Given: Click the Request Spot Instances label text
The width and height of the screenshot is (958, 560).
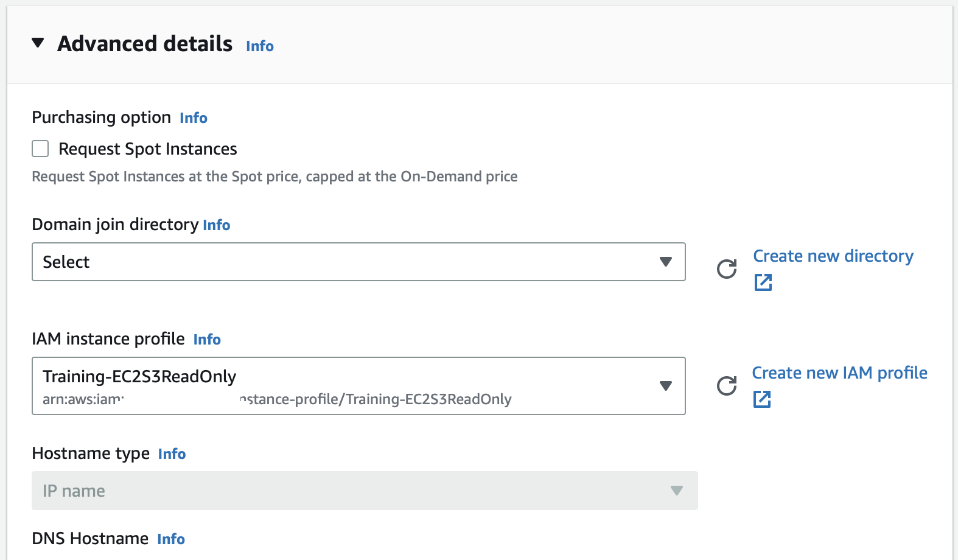Looking at the screenshot, I should point(147,149).
